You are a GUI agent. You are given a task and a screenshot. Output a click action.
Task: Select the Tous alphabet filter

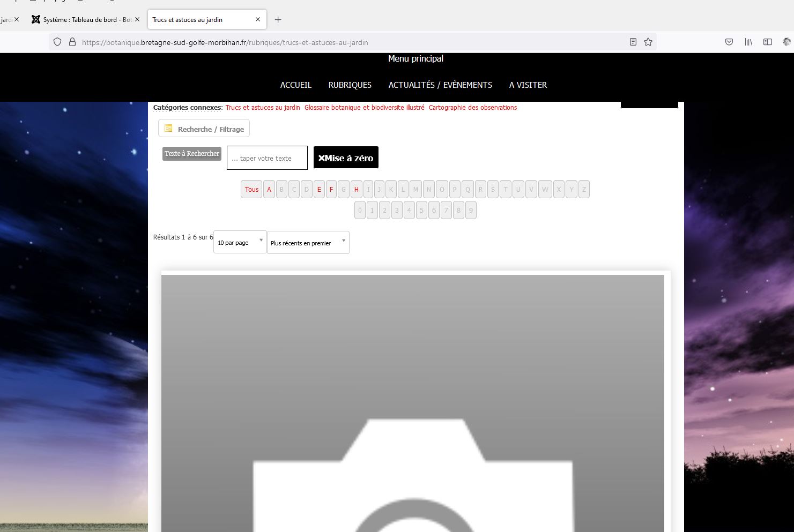point(251,189)
